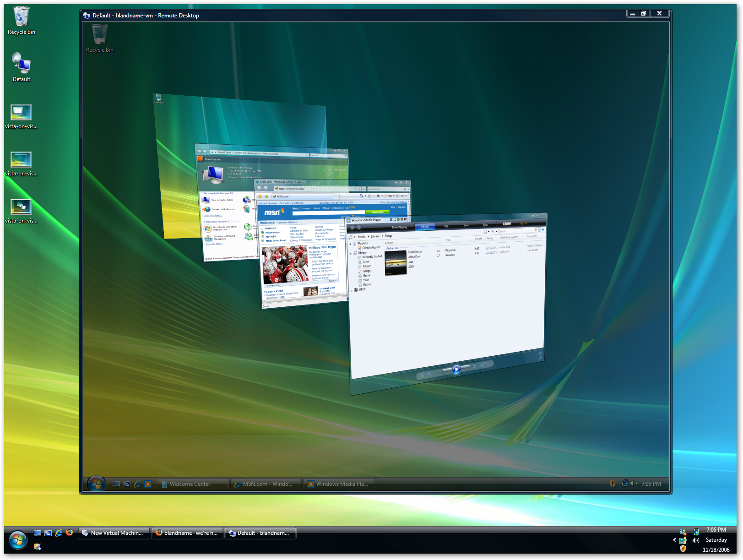This screenshot has width=743, height=560.
Task: Click Play button in Windows Media Player
Action: tap(456, 370)
